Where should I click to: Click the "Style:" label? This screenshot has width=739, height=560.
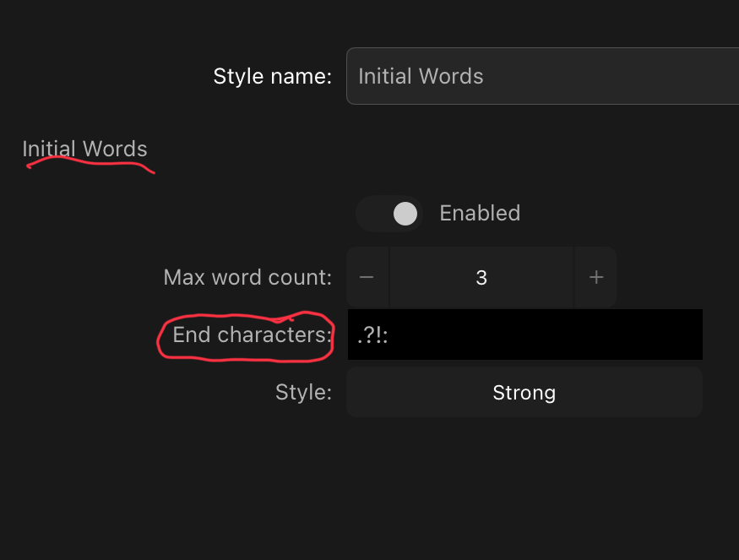tap(303, 392)
